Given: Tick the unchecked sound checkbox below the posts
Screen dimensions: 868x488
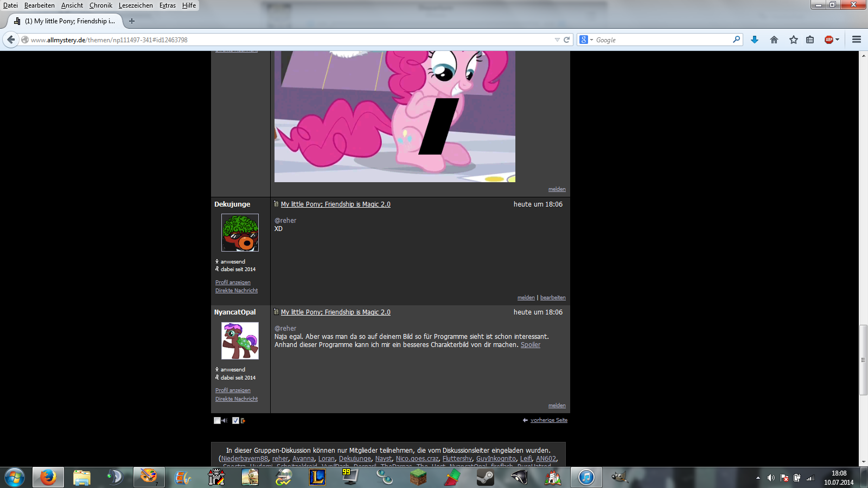Looking at the screenshot, I should [217, 420].
